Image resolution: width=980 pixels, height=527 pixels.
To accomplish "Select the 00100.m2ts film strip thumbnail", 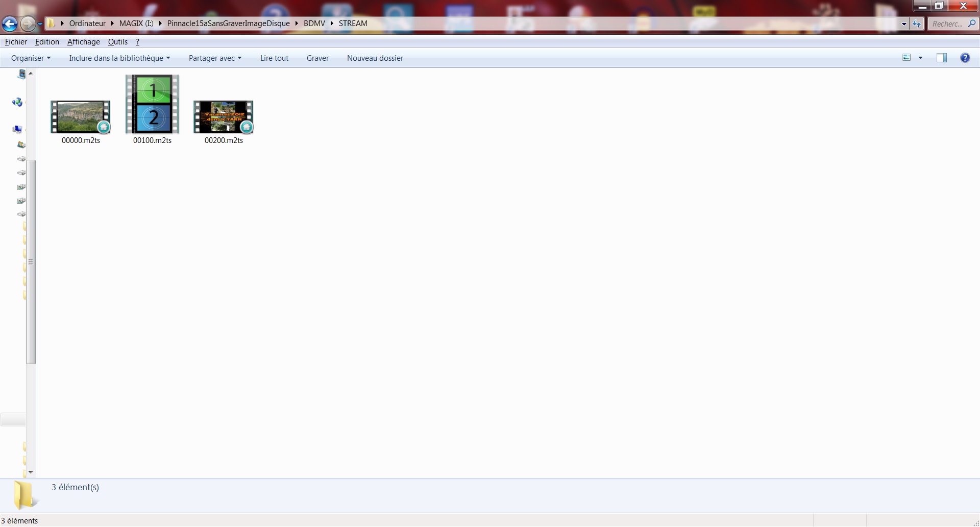I will (x=152, y=104).
